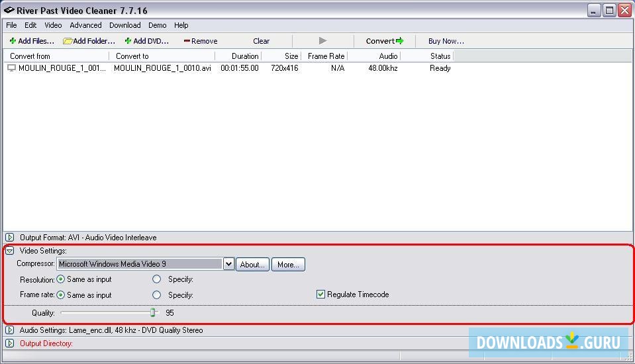Select Frame rate Same as input radio
The image size is (635, 364).
point(61,295)
